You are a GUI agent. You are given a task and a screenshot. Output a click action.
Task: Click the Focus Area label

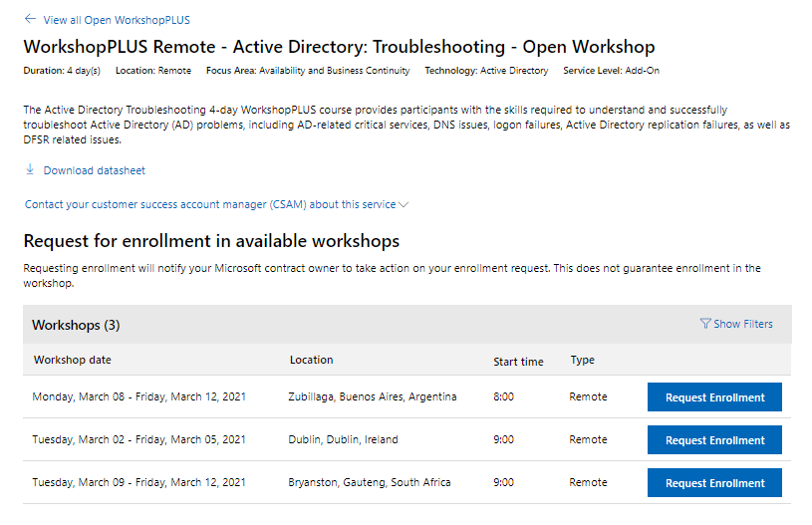pos(308,71)
